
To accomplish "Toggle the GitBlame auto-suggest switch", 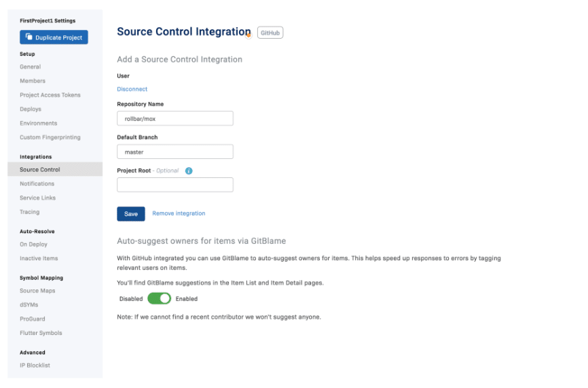I will click(159, 298).
